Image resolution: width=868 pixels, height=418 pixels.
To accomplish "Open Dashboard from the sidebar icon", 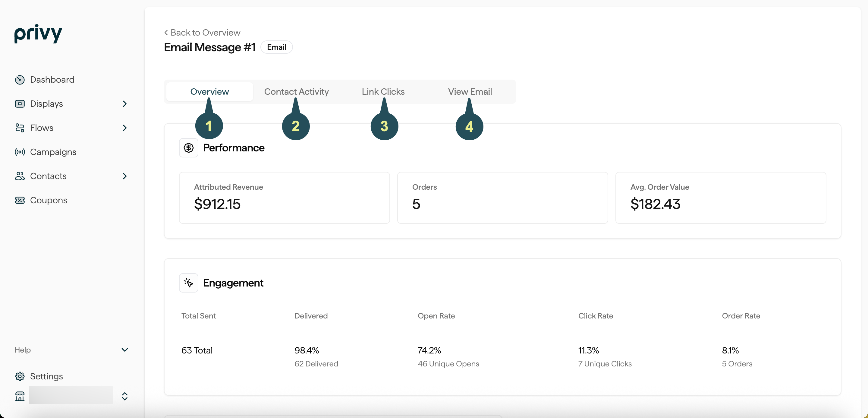I will 20,80.
